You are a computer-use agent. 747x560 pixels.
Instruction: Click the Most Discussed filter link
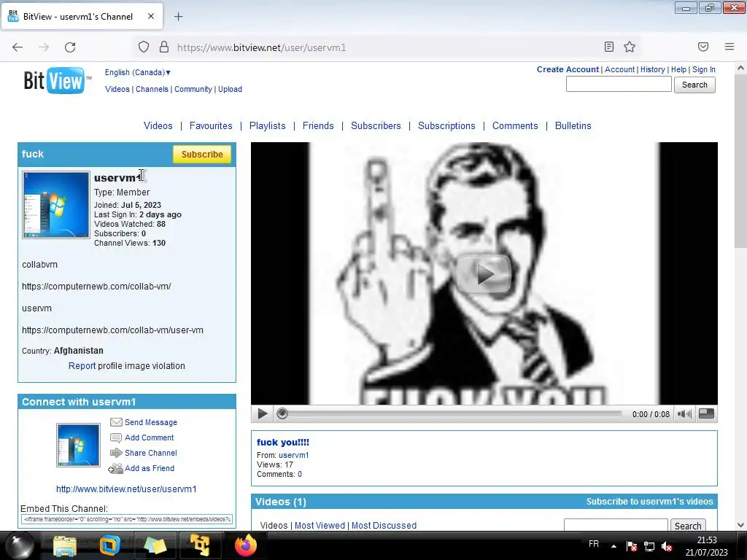384,525
